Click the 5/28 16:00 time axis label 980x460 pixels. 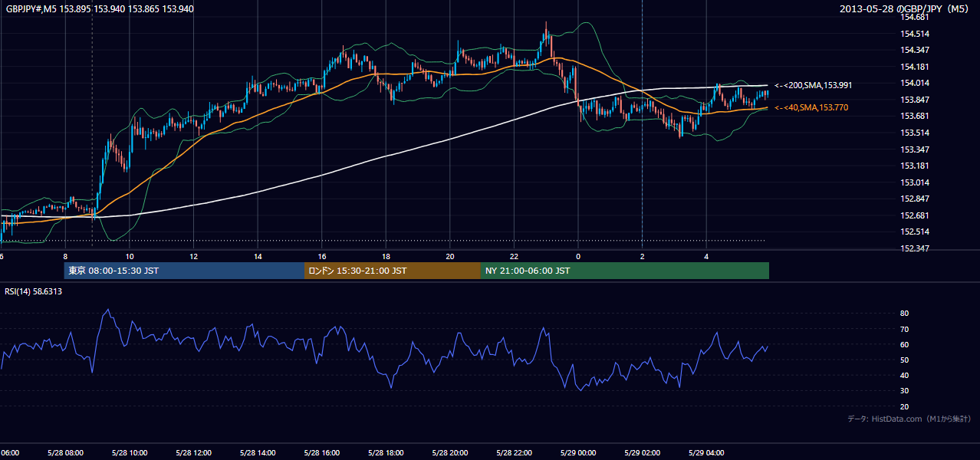tap(321, 453)
